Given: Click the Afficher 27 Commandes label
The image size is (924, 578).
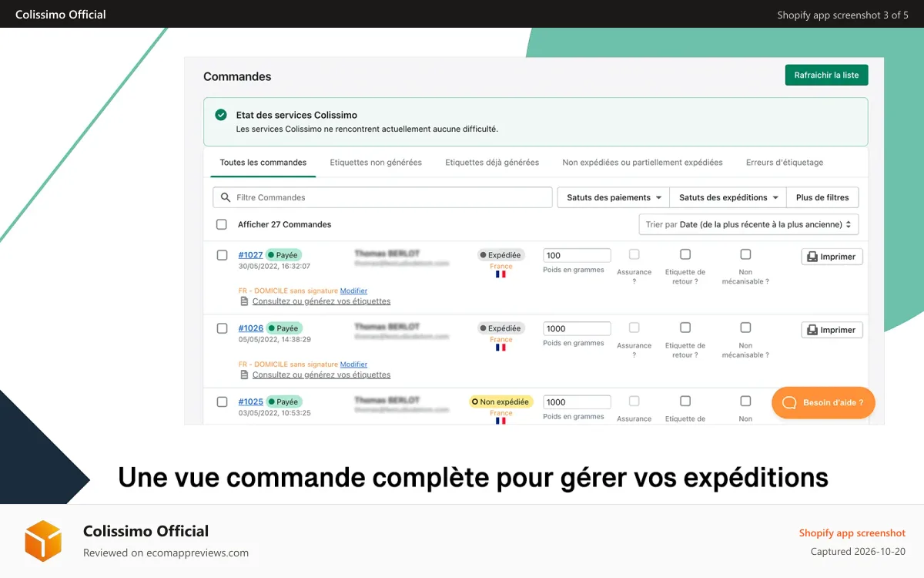Looking at the screenshot, I should [284, 224].
